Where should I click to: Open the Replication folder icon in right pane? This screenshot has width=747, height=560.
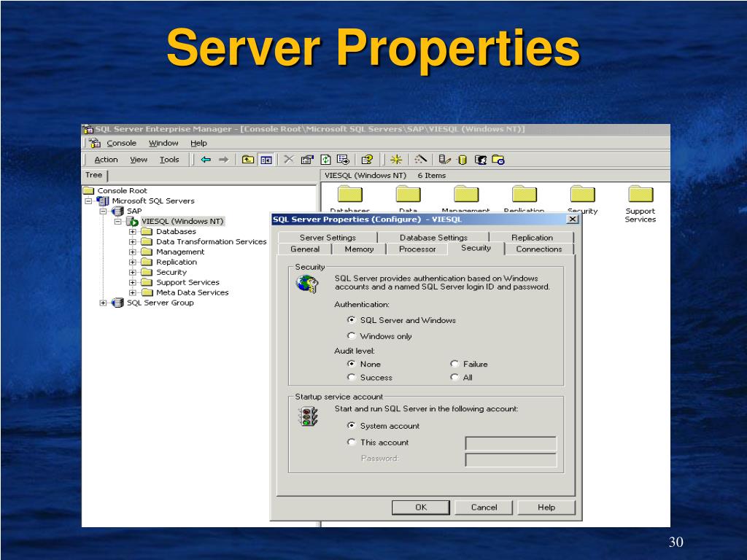(x=524, y=194)
